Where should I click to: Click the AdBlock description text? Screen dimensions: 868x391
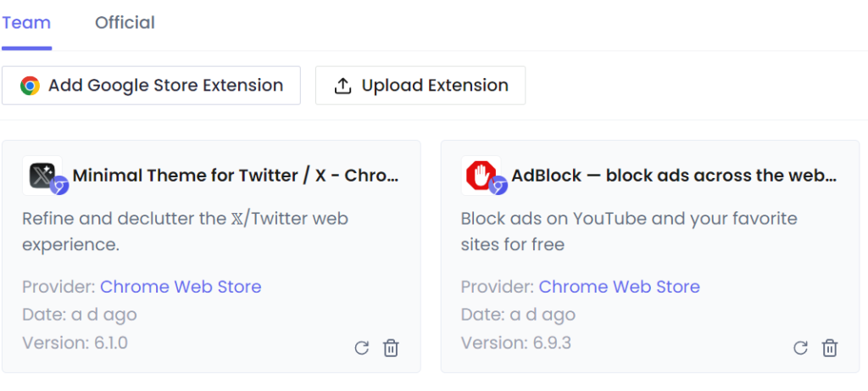(629, 232)
